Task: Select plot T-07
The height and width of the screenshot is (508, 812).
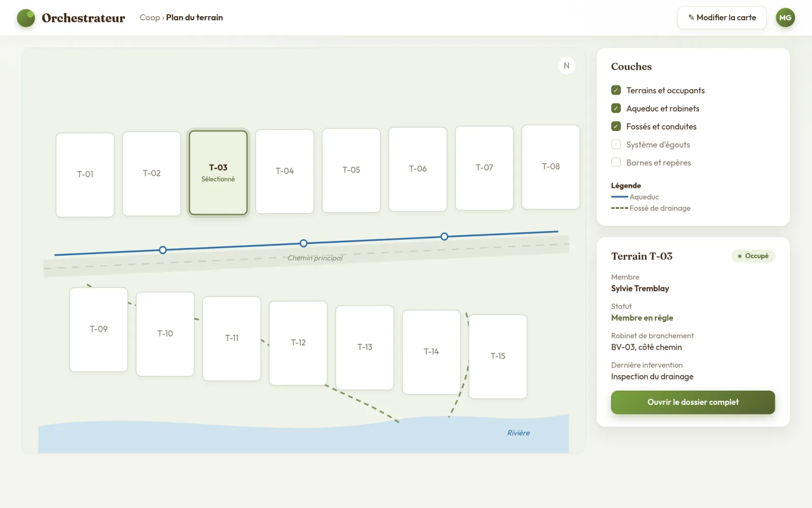Action: 484,168
